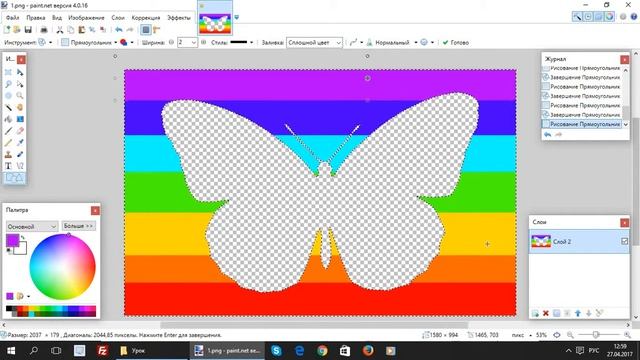Open the Основной color selector dropdown

click(32, 226)
